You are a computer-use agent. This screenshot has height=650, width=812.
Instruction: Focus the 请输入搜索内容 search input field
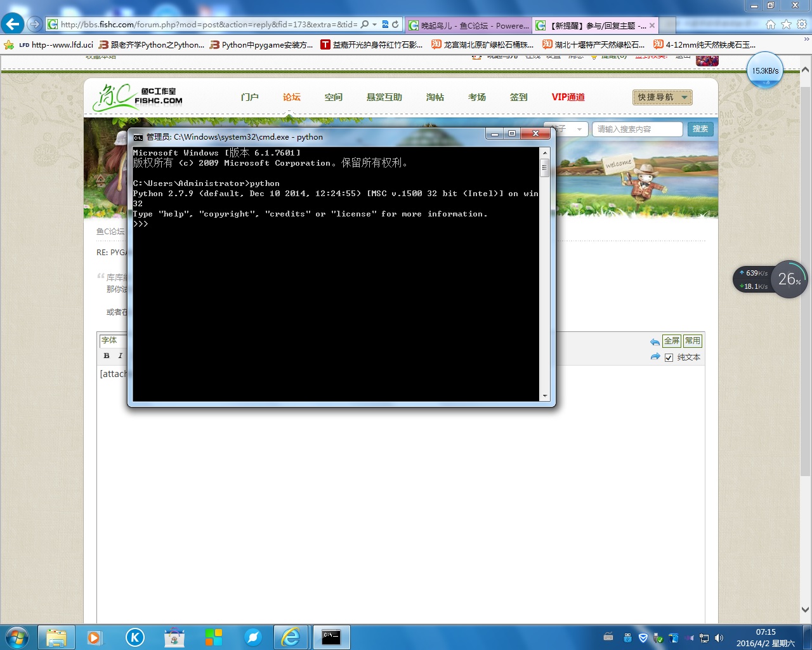pyautogui.click(x=636, y=129)
